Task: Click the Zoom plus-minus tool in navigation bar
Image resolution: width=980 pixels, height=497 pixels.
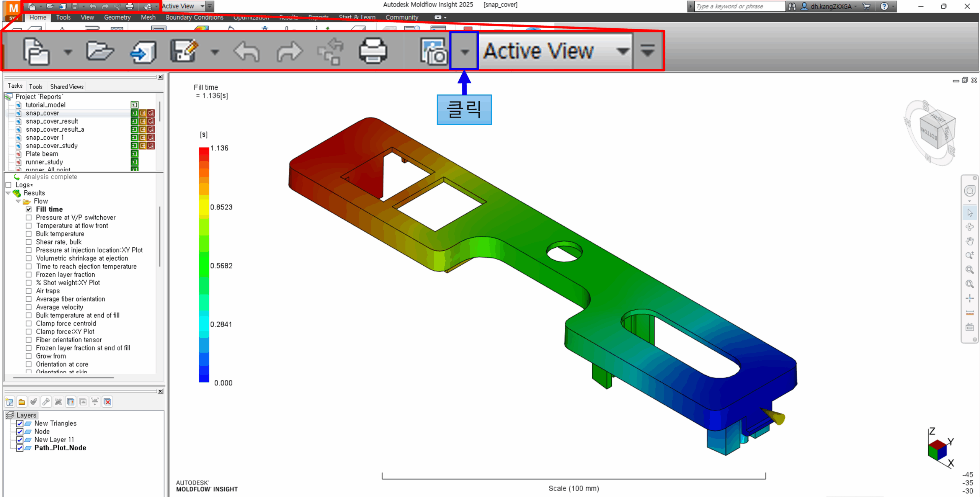Action: (970, 255)
